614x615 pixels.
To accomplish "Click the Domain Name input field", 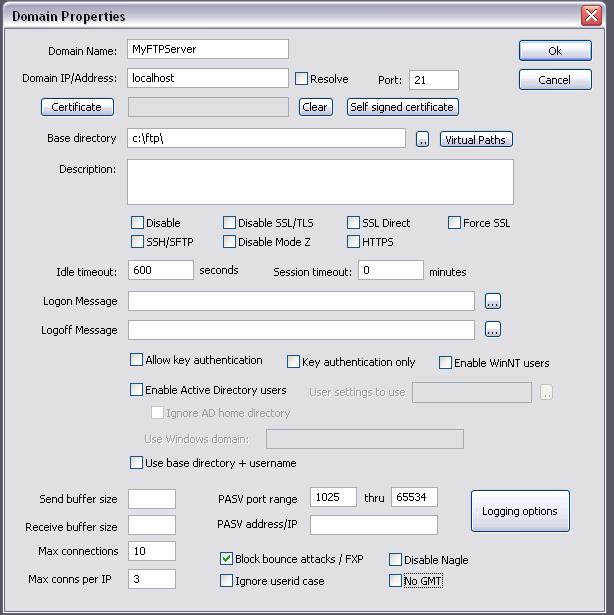I will pos(207,50).
